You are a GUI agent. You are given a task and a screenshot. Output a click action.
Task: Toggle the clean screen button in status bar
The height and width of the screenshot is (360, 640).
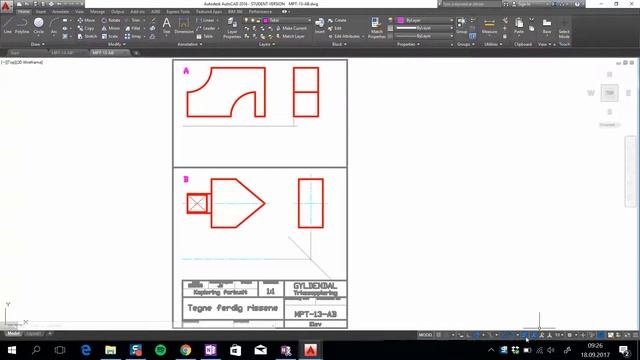627,335
